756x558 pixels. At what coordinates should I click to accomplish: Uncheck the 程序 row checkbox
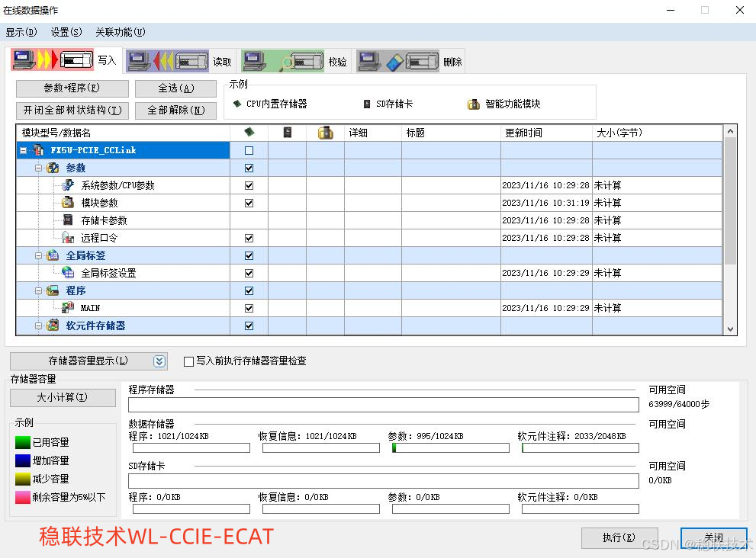[249, 291]
